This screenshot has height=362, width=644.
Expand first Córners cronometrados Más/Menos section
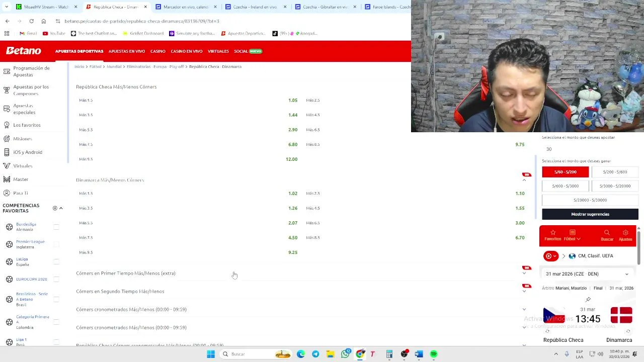(x=524, y=309)
